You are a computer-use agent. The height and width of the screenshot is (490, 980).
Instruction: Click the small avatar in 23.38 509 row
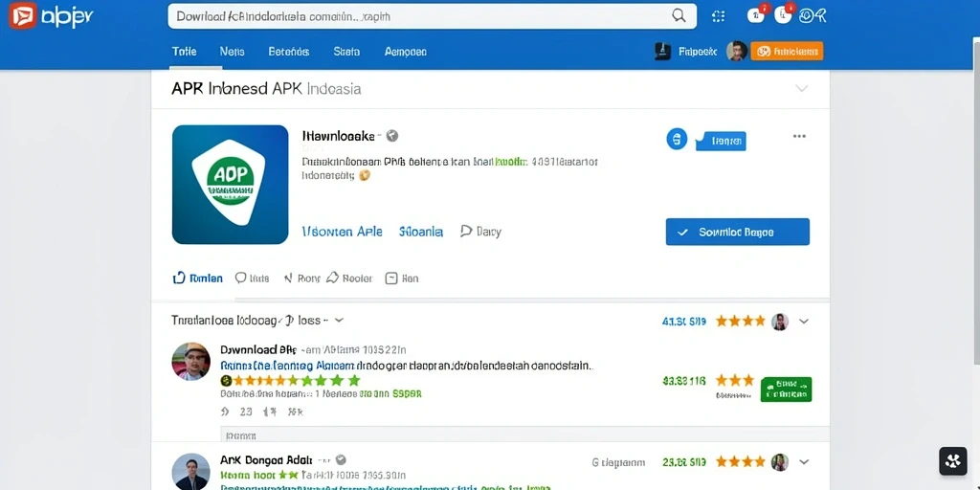point(779,462)
